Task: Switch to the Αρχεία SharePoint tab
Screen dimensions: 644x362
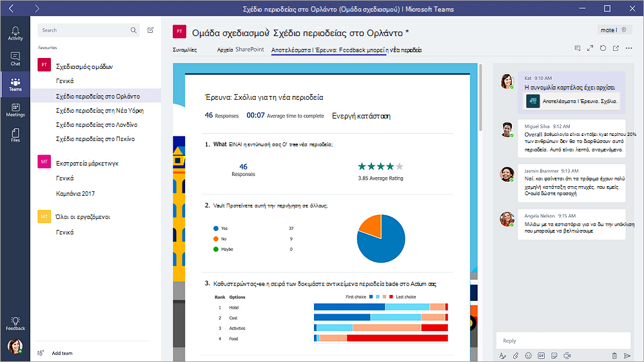Action: click(240, 50)
